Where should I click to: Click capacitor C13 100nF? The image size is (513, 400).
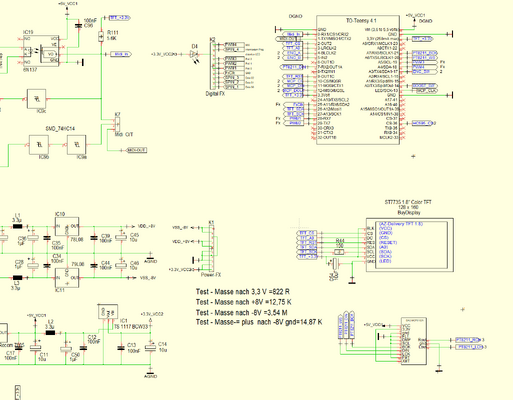121,348
